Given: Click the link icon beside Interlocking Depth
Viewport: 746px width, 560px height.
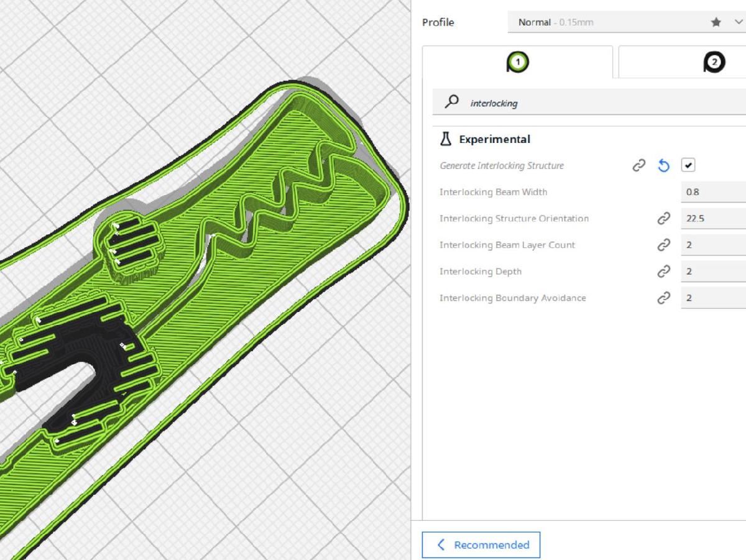Looking at the screenshot, I should (x=663, y=271).
